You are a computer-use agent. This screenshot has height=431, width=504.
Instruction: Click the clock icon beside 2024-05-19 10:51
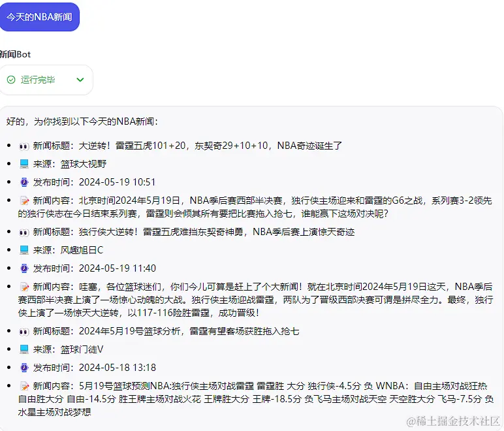[x=24, y=183]
